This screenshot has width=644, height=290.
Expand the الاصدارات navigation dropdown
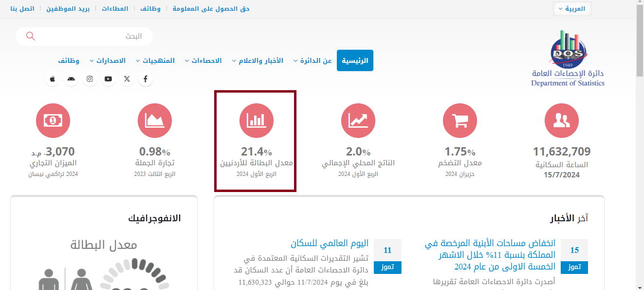pyautogui.click(x=107, y=61)
